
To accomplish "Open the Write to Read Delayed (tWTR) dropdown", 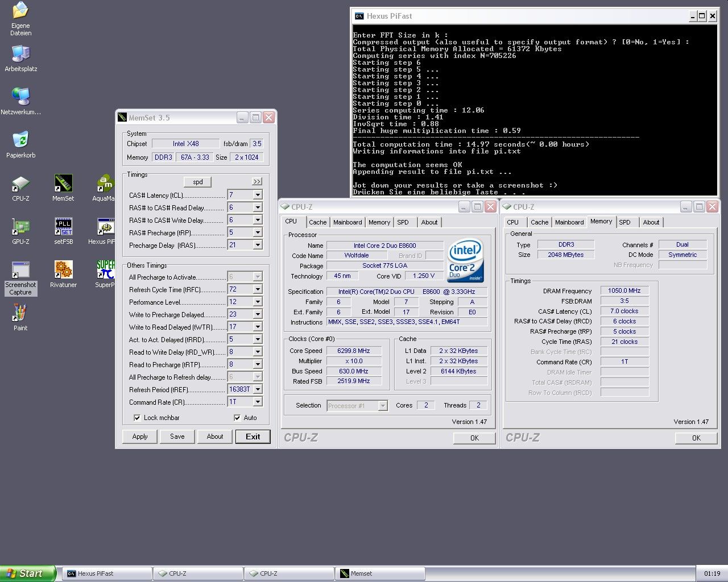I will coord(258,327).
